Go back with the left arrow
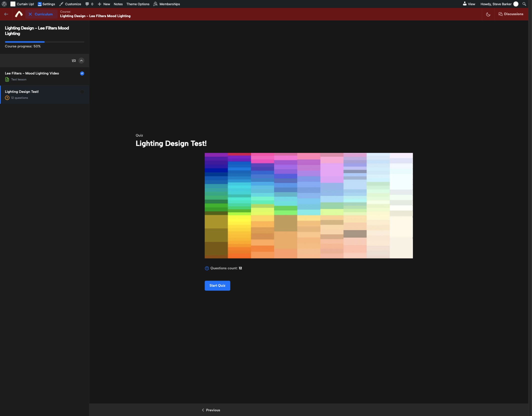This screenshot has height=416, width=532. (6, 14)
